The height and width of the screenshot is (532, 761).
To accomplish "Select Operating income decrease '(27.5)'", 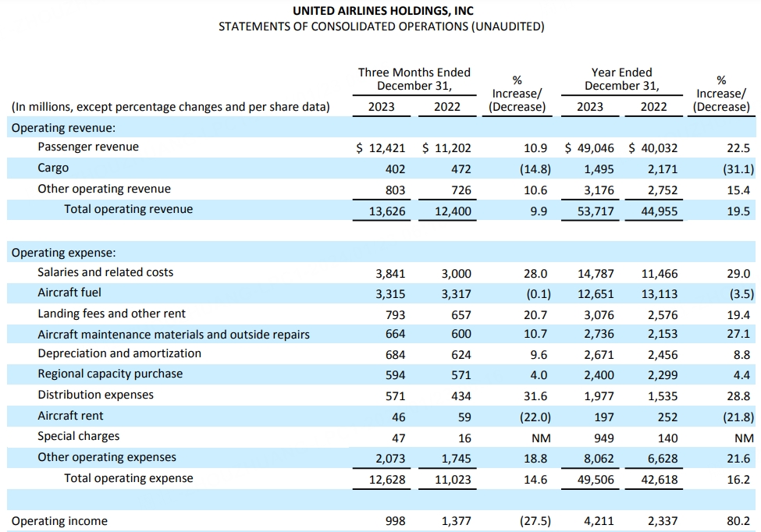I will pyautogui.click(x=535, y=521).
